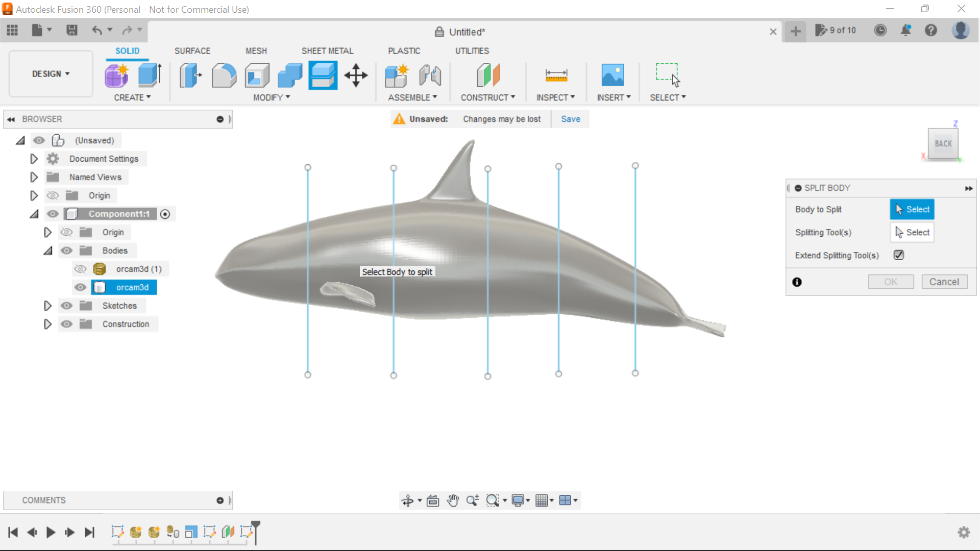Open the Move/Copy tool

(x=355, y=75)
